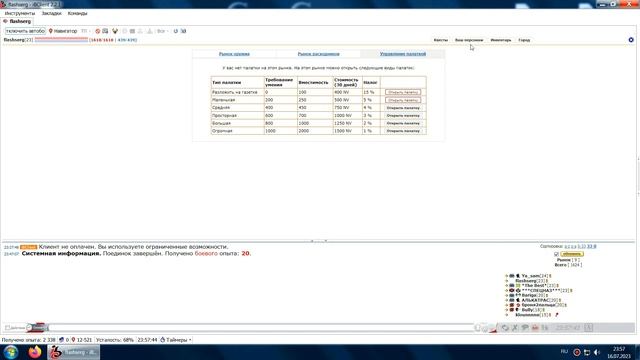Open a tent of type Огромная

tap(403, 131)
